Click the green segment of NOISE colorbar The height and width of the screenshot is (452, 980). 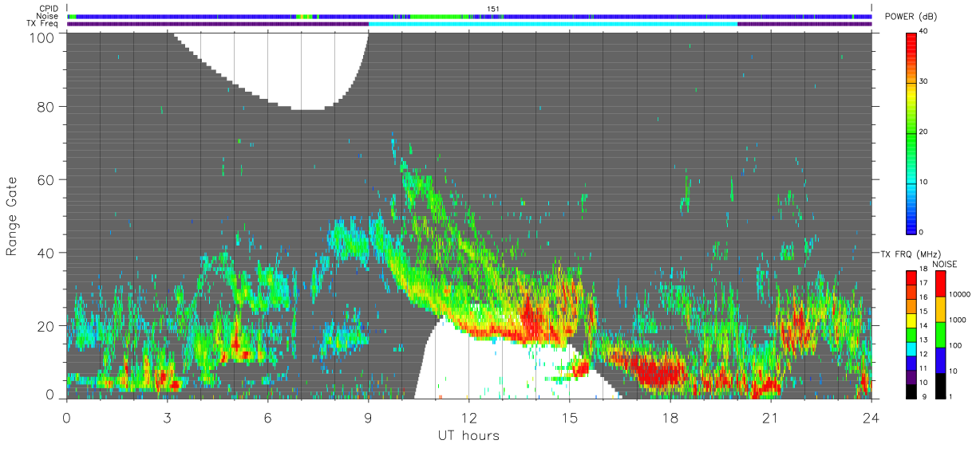tap(942, 334)
